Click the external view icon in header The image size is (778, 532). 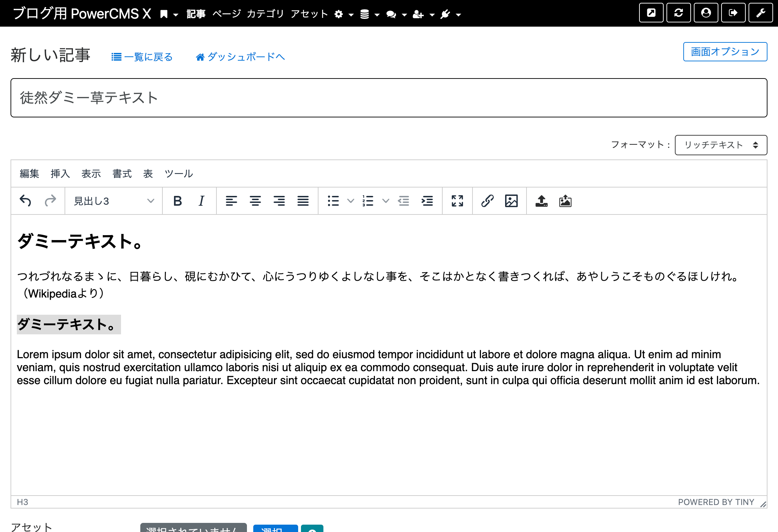pos(651,13)
